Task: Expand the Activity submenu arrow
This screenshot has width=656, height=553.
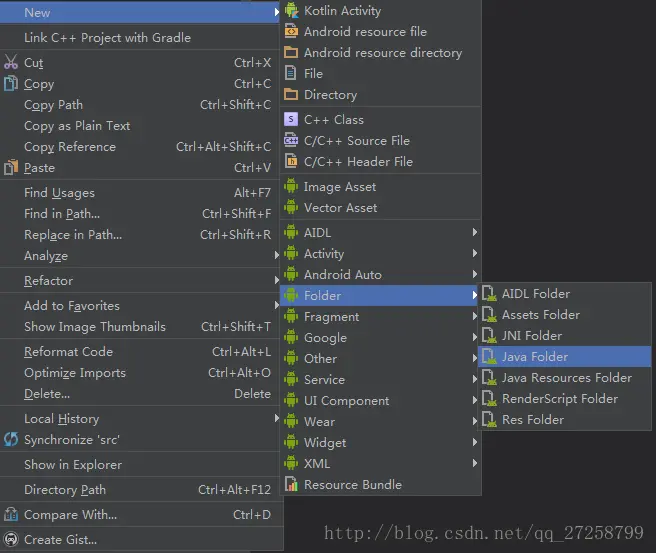Action: tap(474, 253)
